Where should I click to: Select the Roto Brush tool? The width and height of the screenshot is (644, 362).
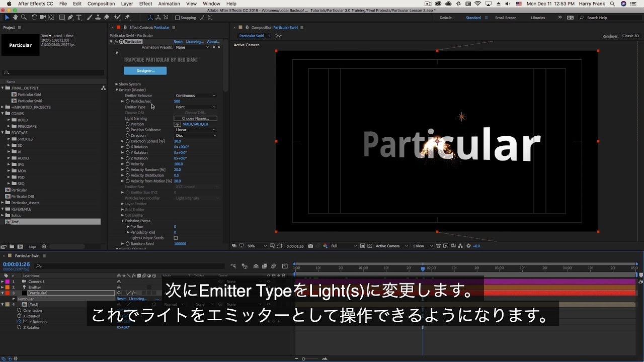[117, 18]
